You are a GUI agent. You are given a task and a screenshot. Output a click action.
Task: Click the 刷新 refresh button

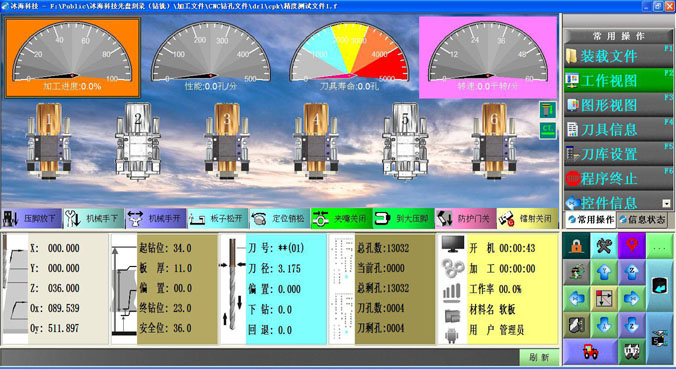[539, 357]
